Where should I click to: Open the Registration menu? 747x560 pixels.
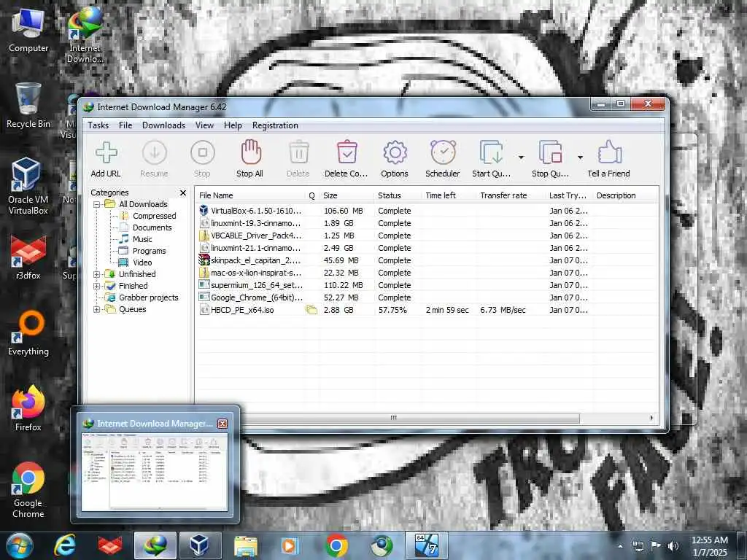pos(275,125)
